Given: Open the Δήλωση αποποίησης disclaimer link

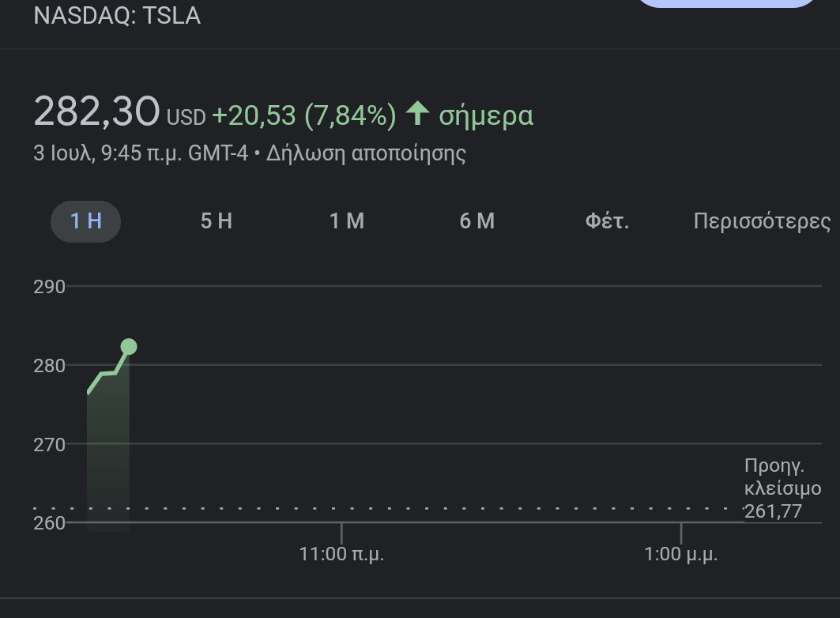Looking at the screenshot, I should [x=366, y=153].
